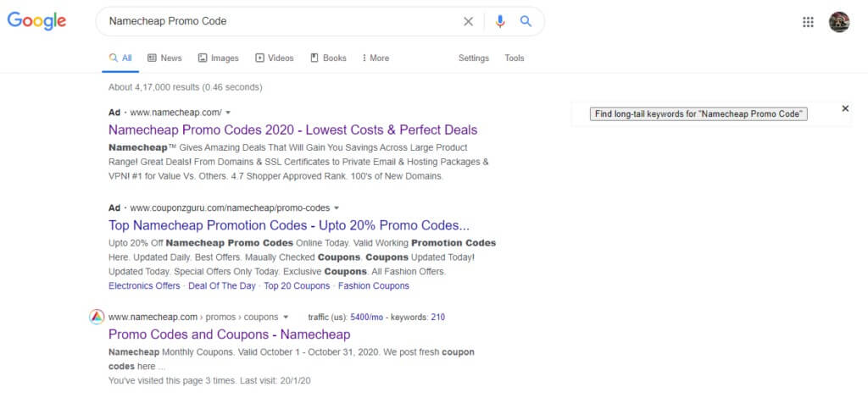Click the extension icon beside namecheap.com result

point(97,317)
